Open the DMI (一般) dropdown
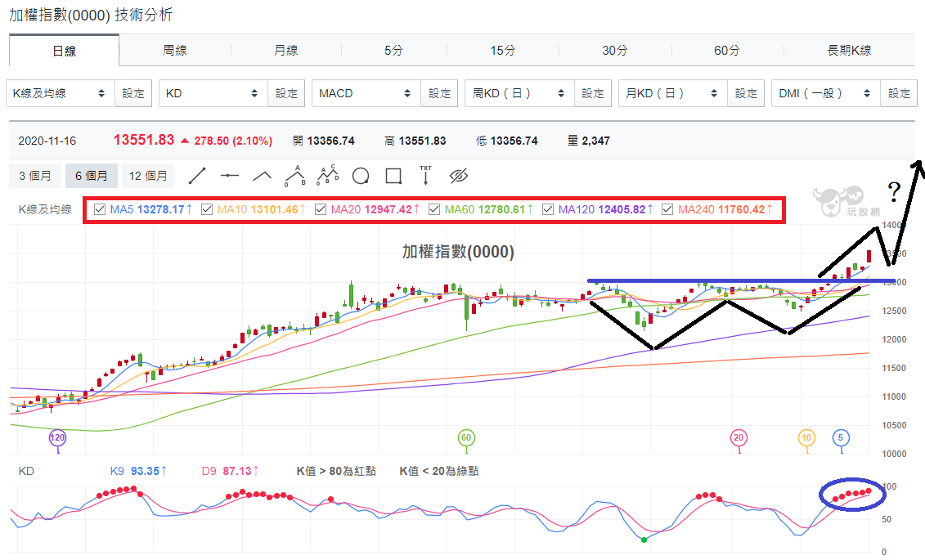This screenshot has height=560, width=925. 825,93
